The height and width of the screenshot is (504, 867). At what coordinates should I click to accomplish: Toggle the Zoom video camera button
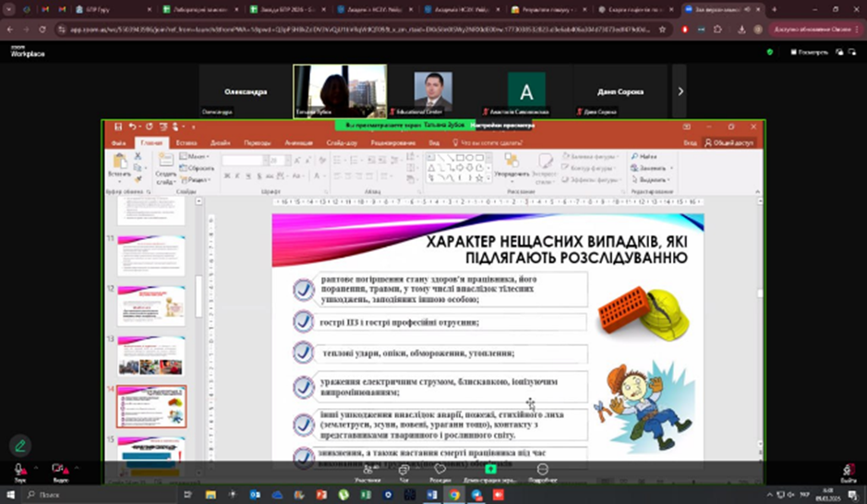coord(58,469)
